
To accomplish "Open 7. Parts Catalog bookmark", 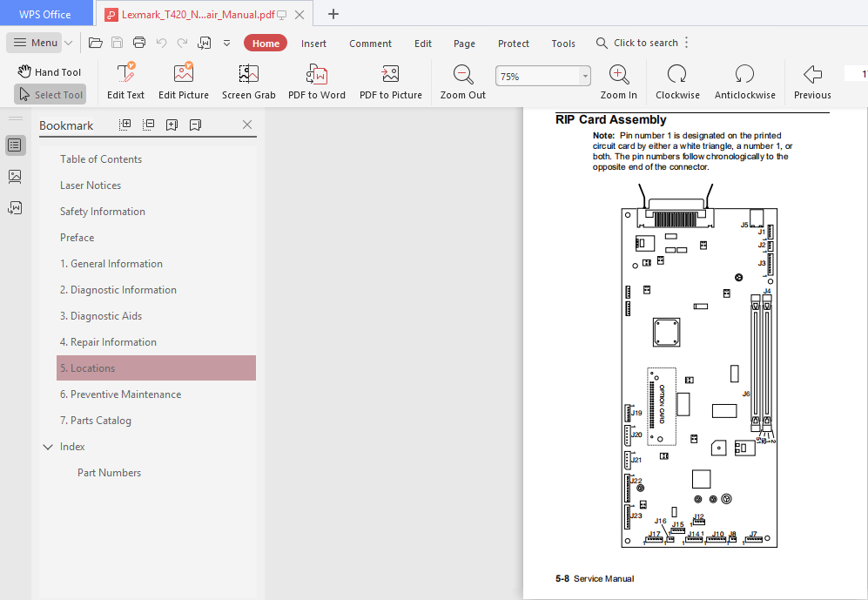I will [x=95, y=421].
